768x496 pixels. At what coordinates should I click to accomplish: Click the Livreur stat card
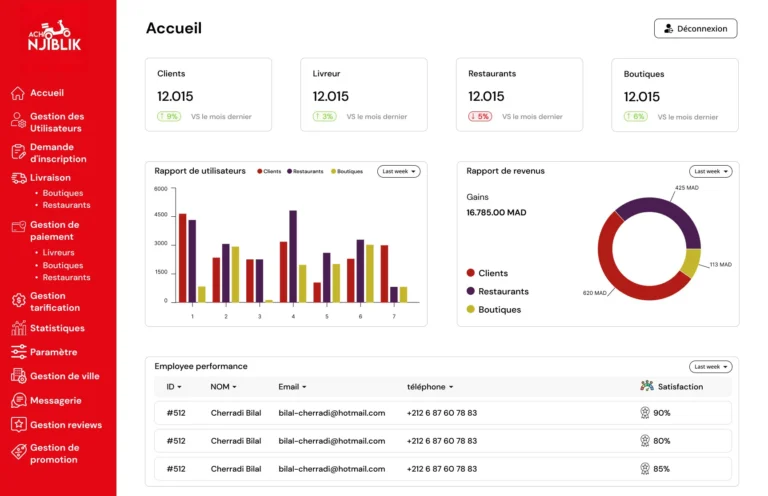pos(364,94)
